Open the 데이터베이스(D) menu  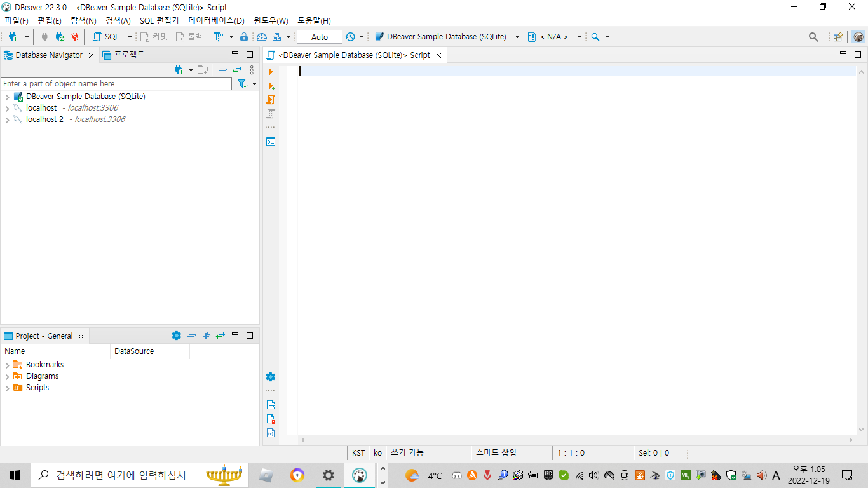point(217,20)
